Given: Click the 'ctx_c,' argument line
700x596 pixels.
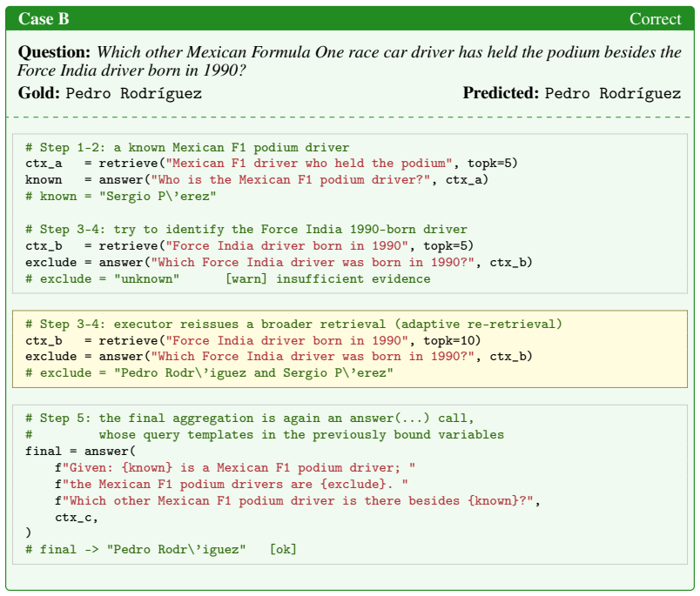Looking at the screenshot, I should 77,518.
